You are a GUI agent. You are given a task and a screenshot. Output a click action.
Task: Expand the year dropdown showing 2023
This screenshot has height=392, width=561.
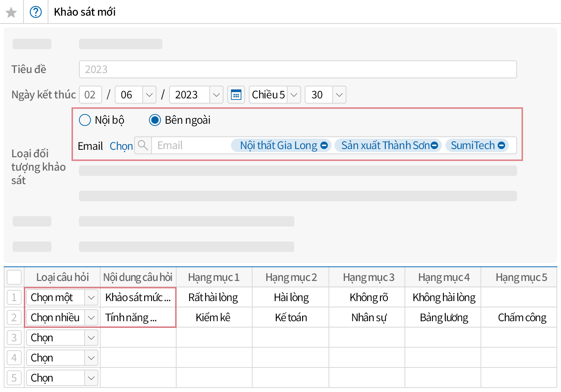coord(216,95)
